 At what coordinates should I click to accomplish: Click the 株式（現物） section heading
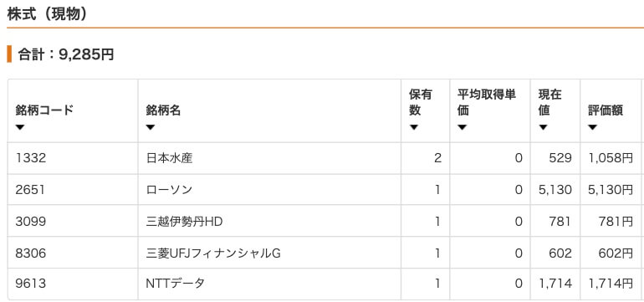click(x=48, y=14)
